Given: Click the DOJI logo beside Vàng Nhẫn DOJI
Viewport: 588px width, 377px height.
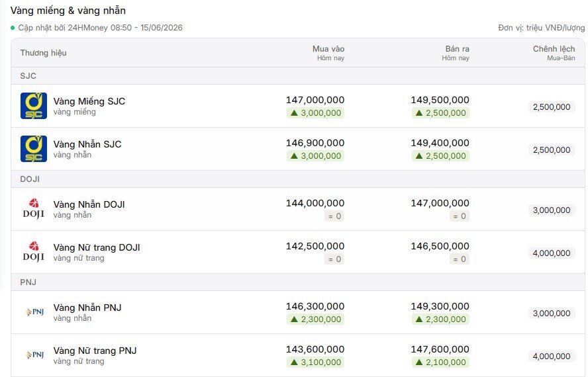Looking at the screenshot, I should (x=34, y=209).
